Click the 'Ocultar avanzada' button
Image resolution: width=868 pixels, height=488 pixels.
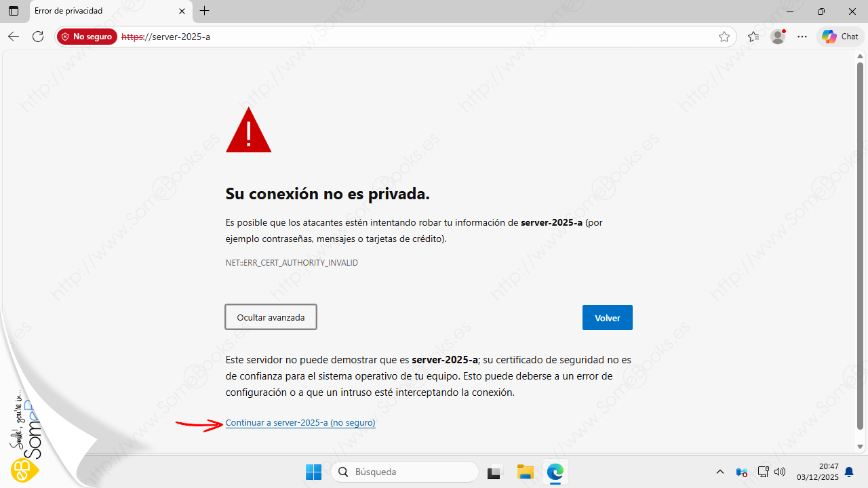pyautogui.click(x=271, y=317)
